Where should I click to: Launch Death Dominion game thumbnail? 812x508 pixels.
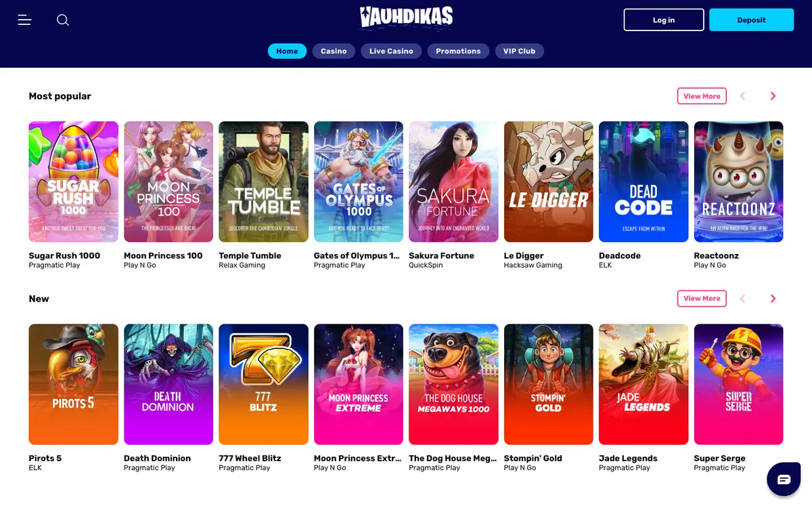coord(168,384)
